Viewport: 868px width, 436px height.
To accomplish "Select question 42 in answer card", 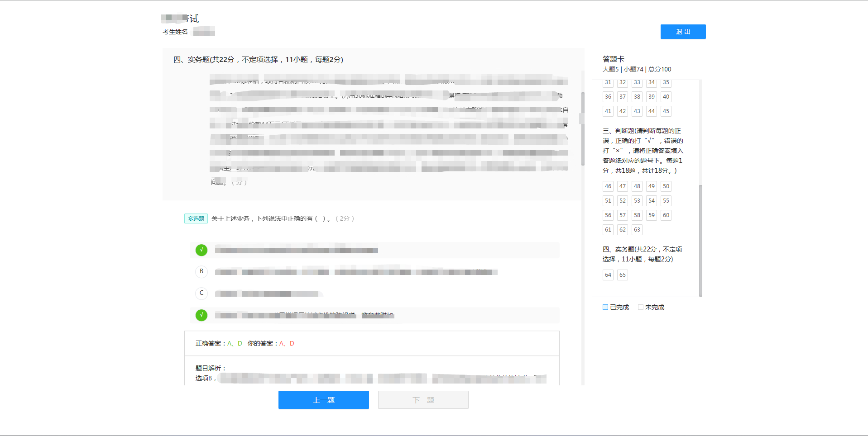I will [x=623, y=111].
